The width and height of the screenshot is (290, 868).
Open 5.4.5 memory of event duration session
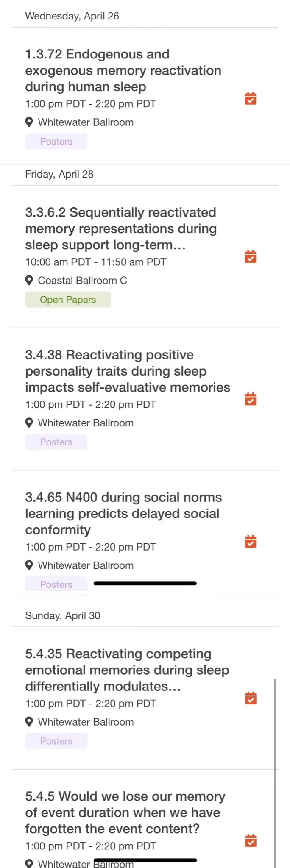click(125, 812)
